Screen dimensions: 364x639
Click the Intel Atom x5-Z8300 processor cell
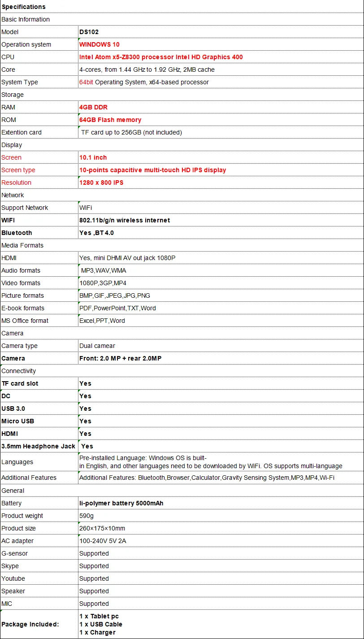(221, 57)
